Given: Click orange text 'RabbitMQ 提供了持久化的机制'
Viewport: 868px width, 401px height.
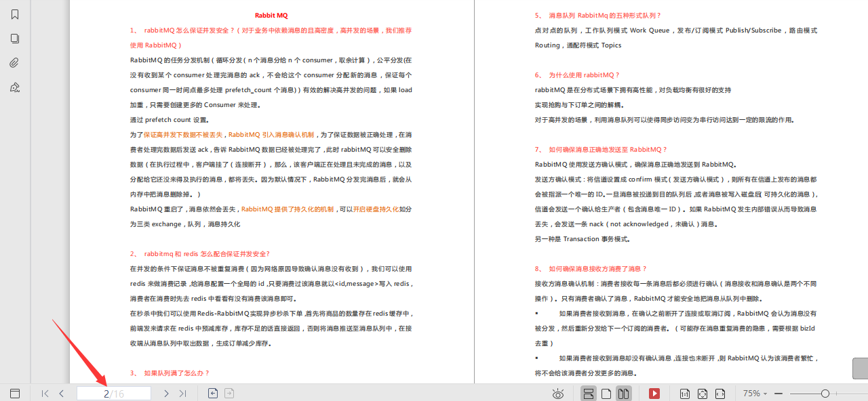Looking at the screenshot, I should pyautogui.click(x=288, y=209).
